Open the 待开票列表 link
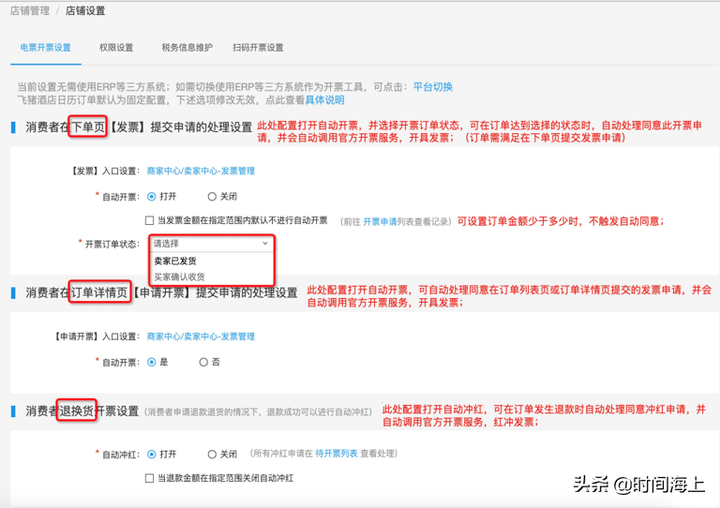This screenshot has width=720, height=508. click(336, 454)
